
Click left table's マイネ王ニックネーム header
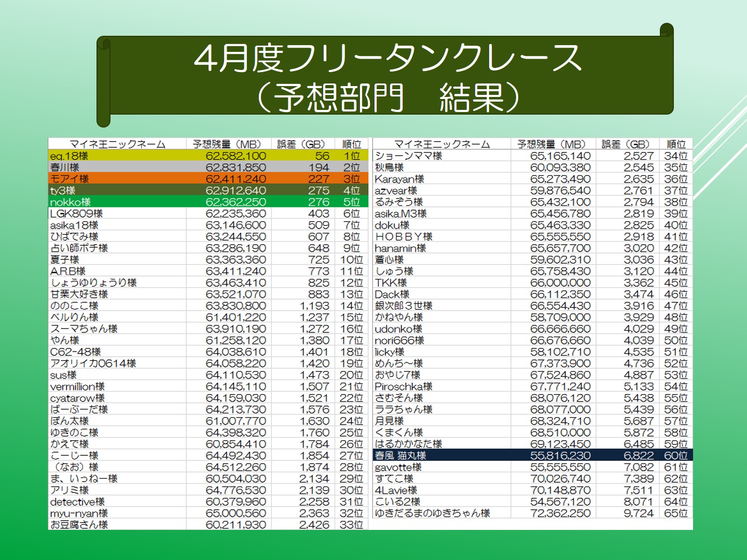click(117, 144)
